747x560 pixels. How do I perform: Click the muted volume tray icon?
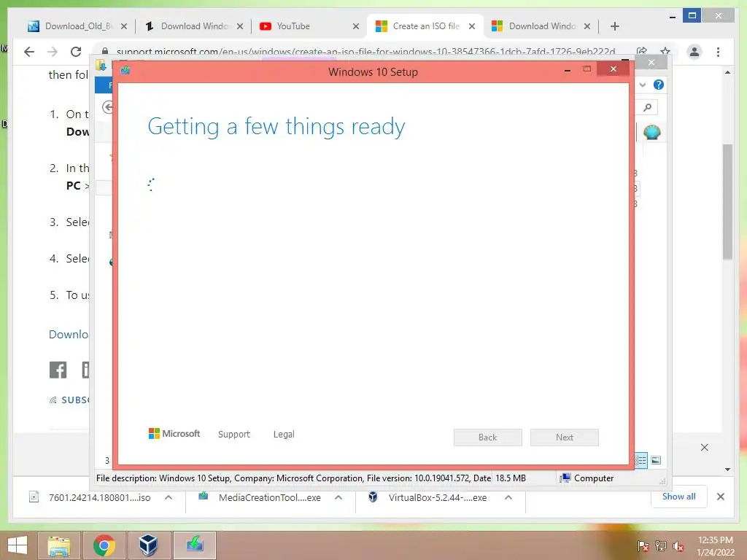678,546
